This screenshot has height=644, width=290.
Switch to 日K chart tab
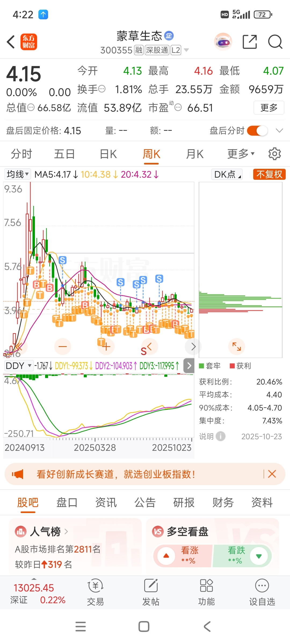(108, 154)
